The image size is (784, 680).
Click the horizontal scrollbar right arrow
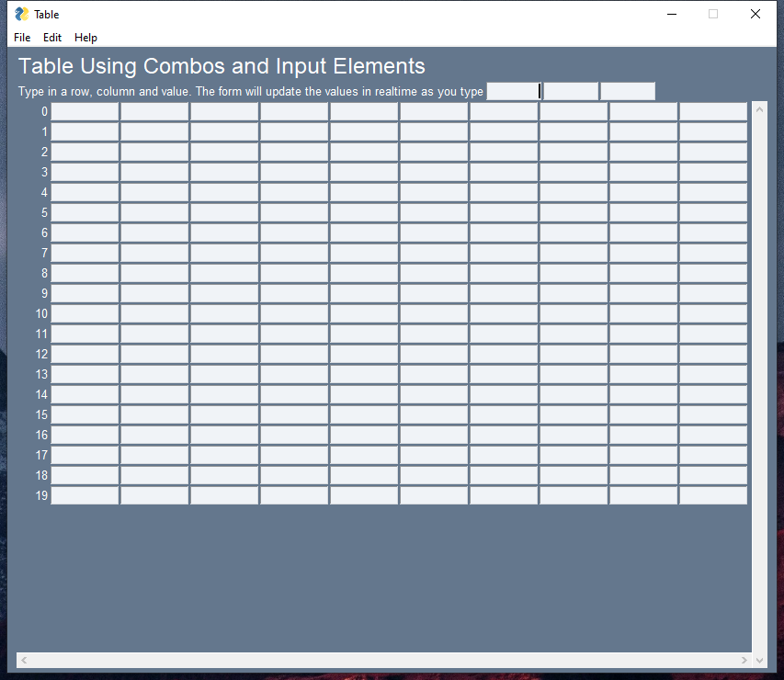point(744,660)
